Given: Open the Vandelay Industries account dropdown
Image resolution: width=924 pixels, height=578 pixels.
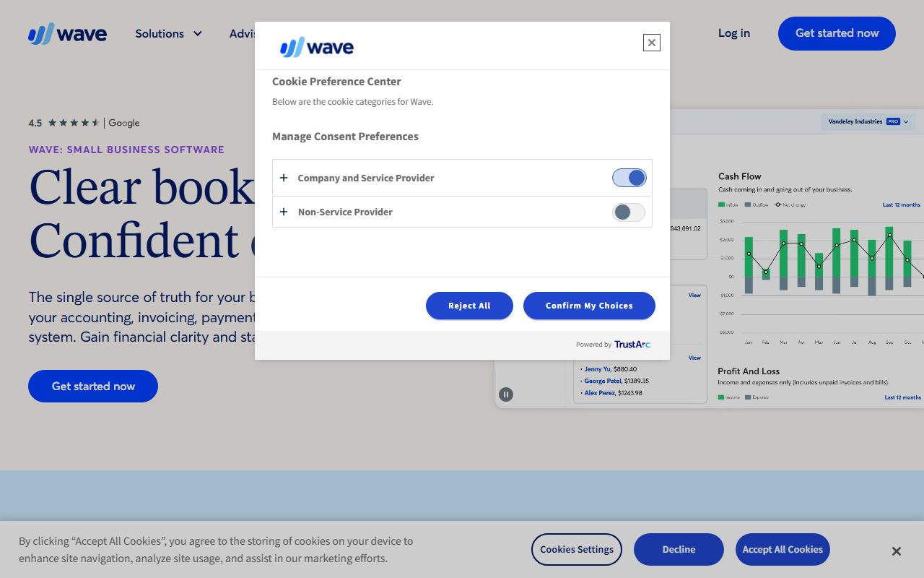Looking at the screenshot, I should pyautogui.click(x=868, y=121).
